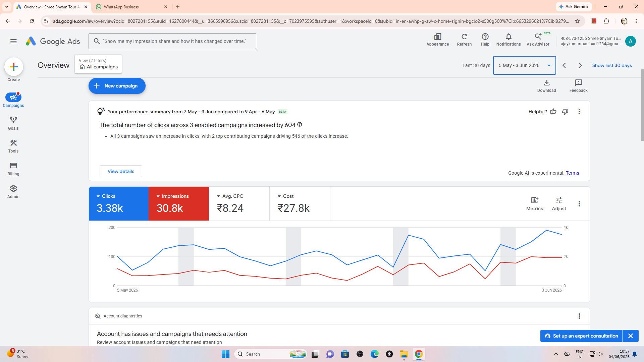This screenshot has height=362, width=644.
Task: Click the Ask Gemini button
Action: (x=574, y=7)
